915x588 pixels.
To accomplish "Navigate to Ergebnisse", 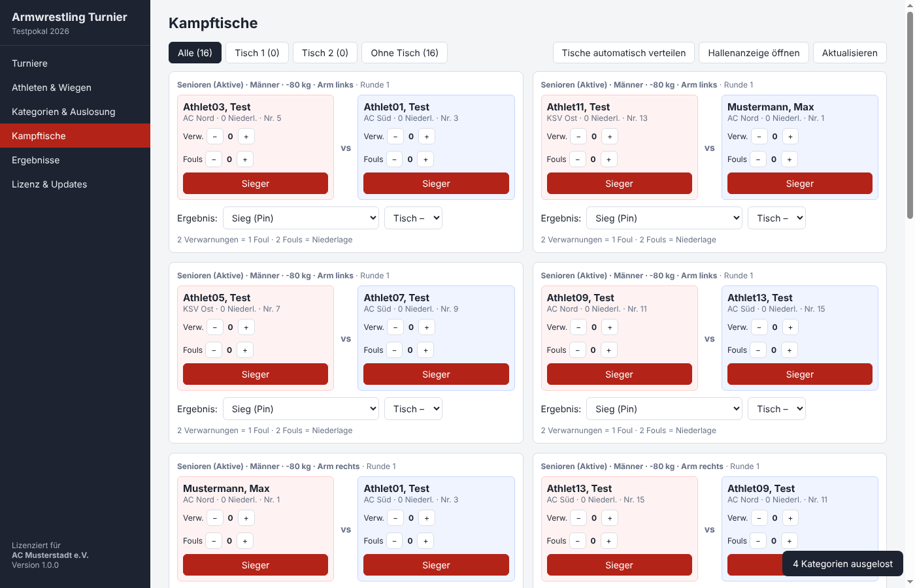I will (75, 160).
